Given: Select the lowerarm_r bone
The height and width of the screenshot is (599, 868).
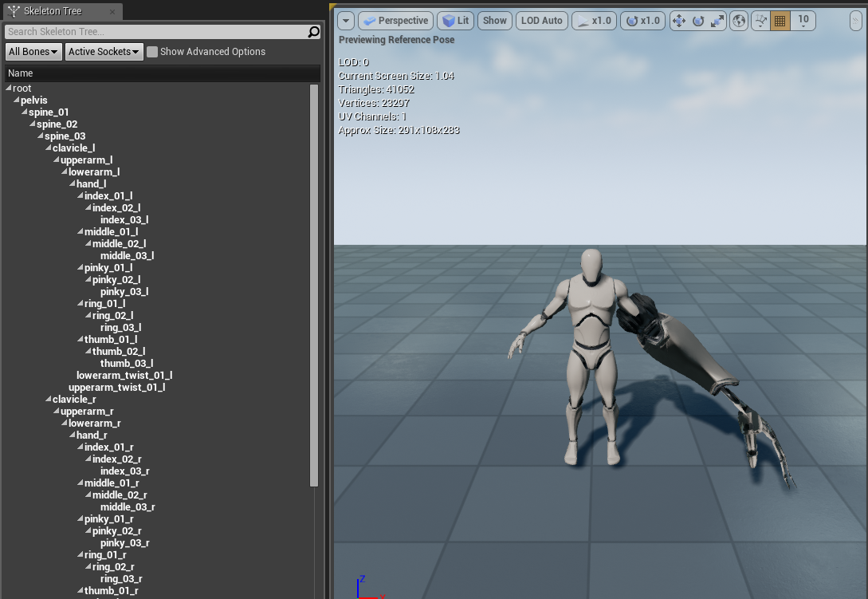Looking at the screenshot, I should 95,424.
